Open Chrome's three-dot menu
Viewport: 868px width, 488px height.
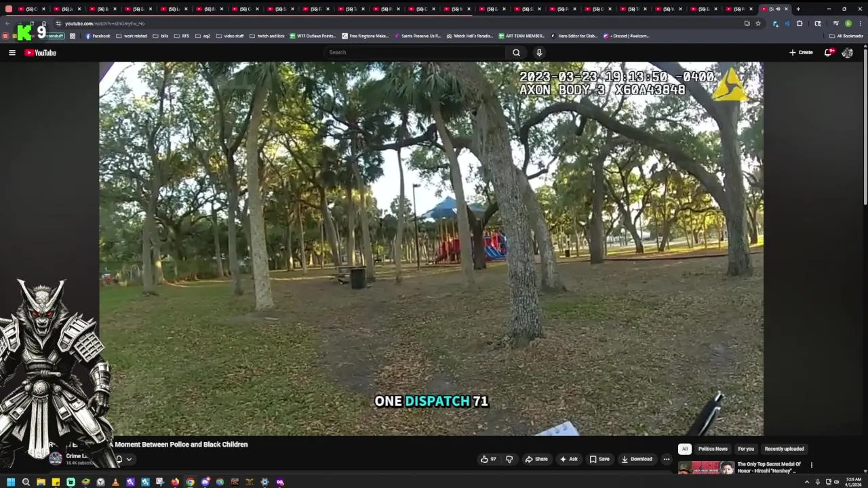click(x=860, y=23)
